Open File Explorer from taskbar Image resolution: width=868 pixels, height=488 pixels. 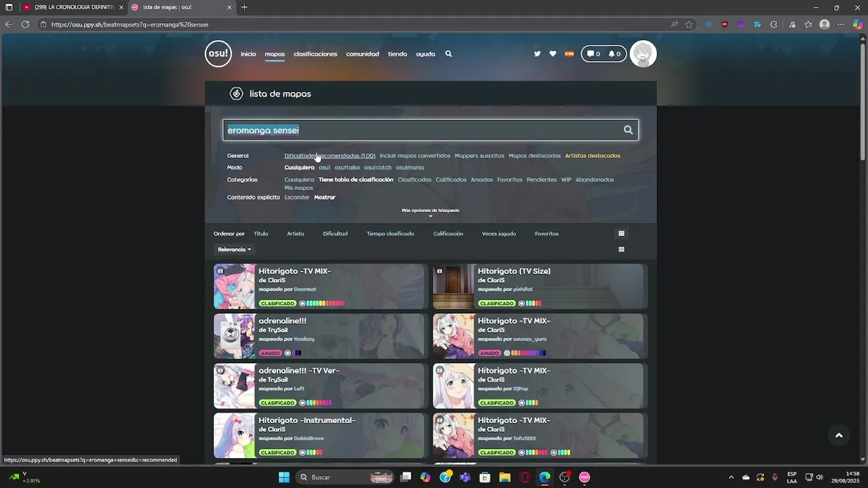tap(505, 477)
